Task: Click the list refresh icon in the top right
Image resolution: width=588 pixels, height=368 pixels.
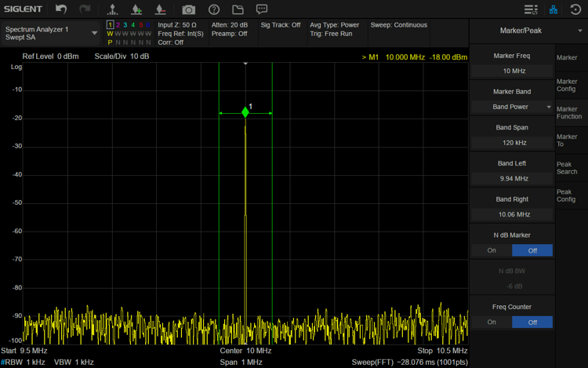Action: pyautogui.click(x=531, y=9)
